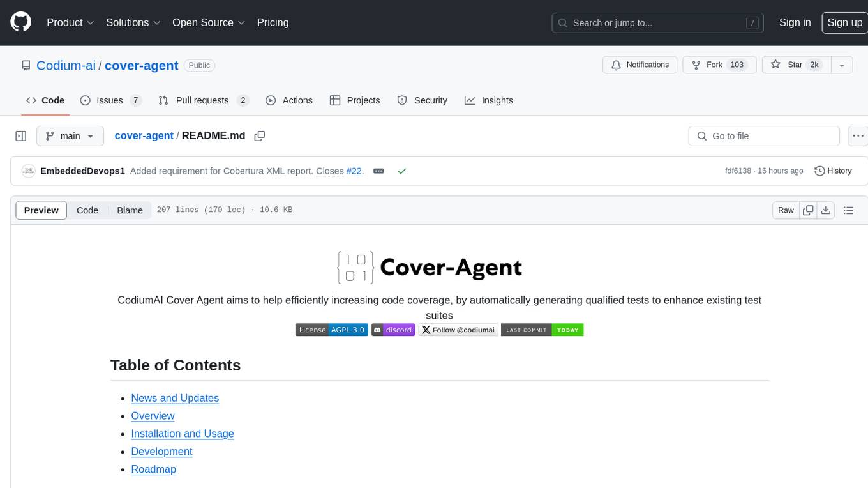This screenshot has height=488, width=868.
Task: Open the more file actions menu
Action: 858,136
